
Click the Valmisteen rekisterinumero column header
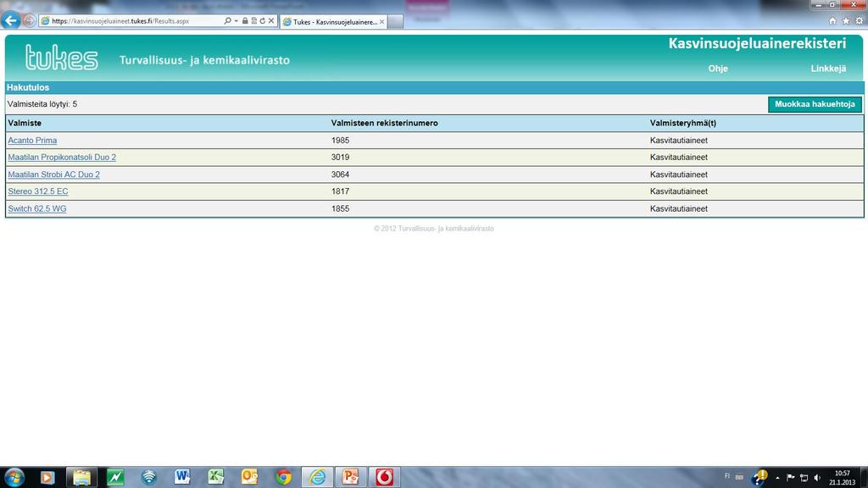[384, 123]
